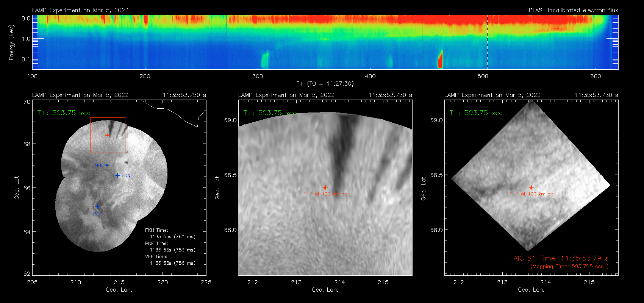Click the '500' tick label on spectrogram axis
The height and width of the screenshot is (303, 644).
(x=483, y=76)
